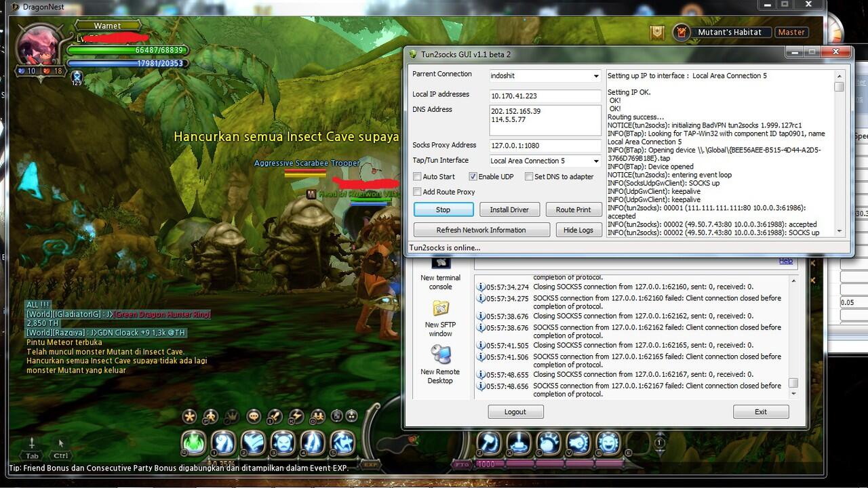
Task: Check the Add Route Proxy option
Action: tap(418, 192)
